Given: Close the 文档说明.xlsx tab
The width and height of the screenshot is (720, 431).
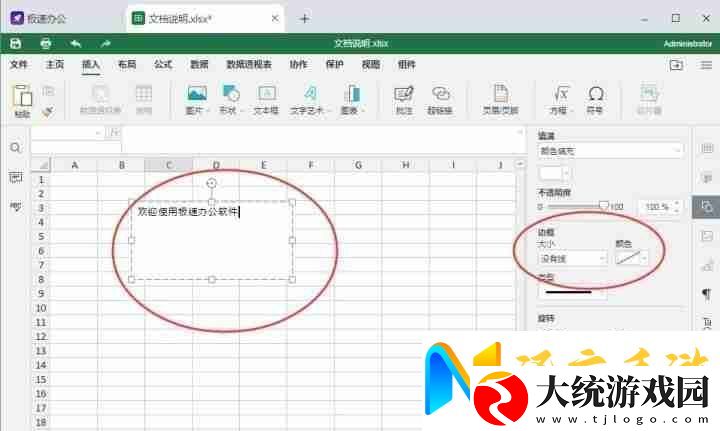Looking at the screenshot, I should [x=275, y=18].
